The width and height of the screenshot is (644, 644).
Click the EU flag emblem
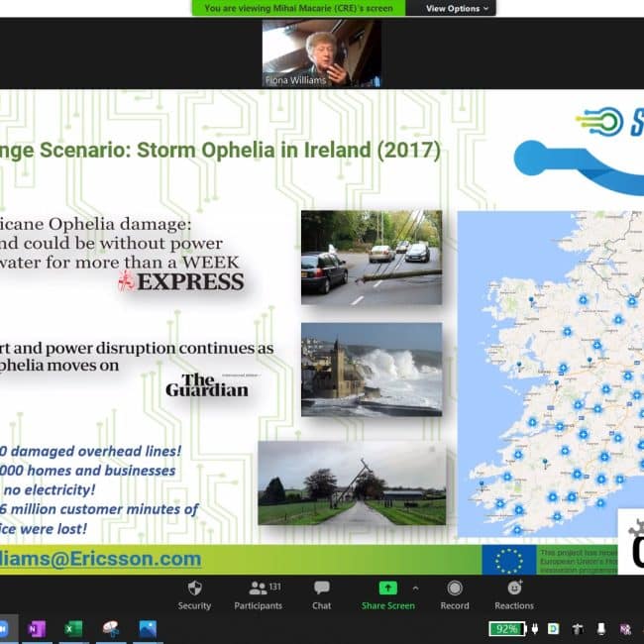[509, 560]
